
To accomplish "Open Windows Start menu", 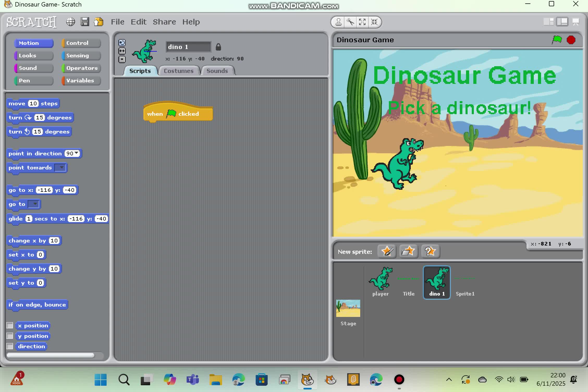I will click(x=101, y=380).
